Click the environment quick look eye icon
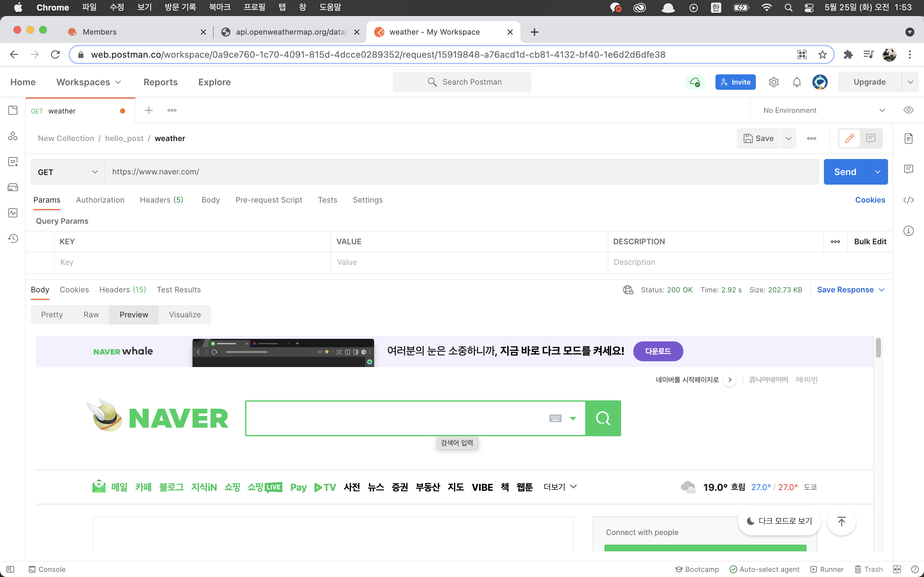 click(x=908, y=110)
